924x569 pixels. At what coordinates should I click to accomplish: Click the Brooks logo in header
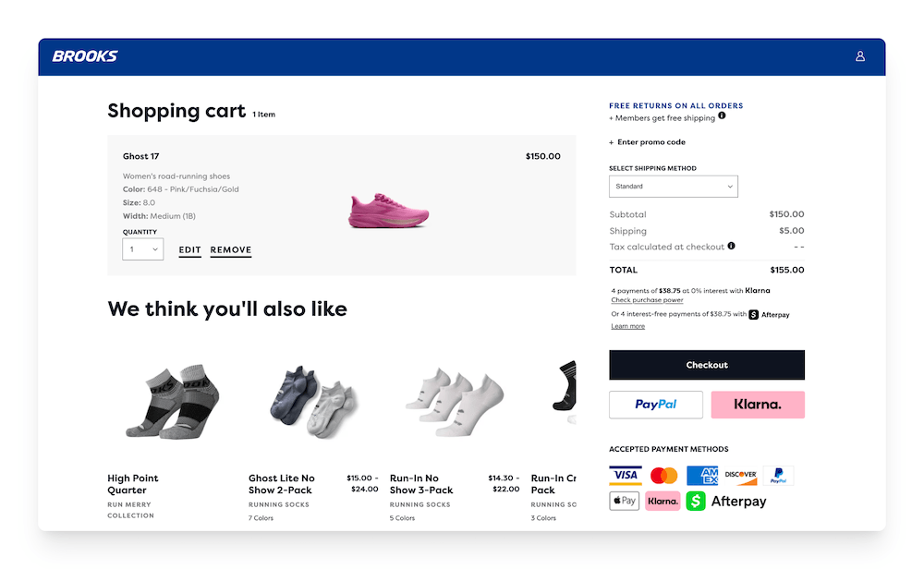point(85,56)
